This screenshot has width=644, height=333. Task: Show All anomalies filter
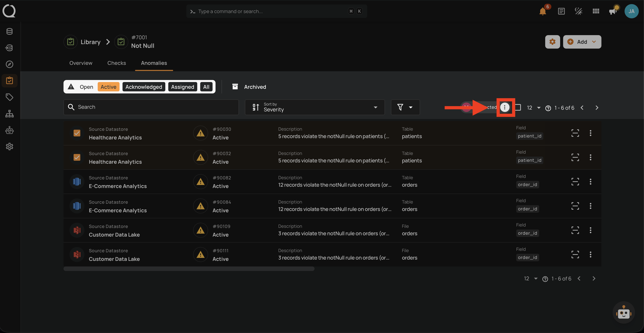[206, 87]
